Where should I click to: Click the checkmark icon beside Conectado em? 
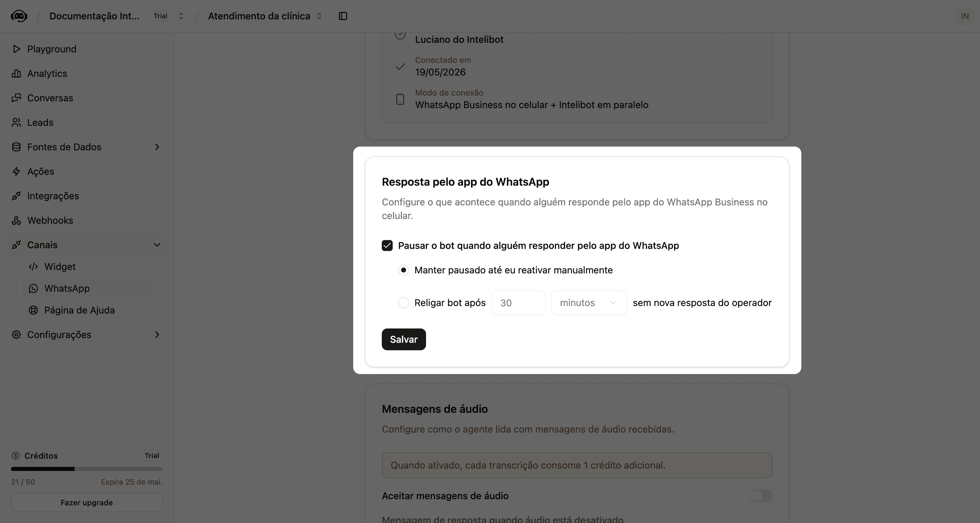(400, 67)
